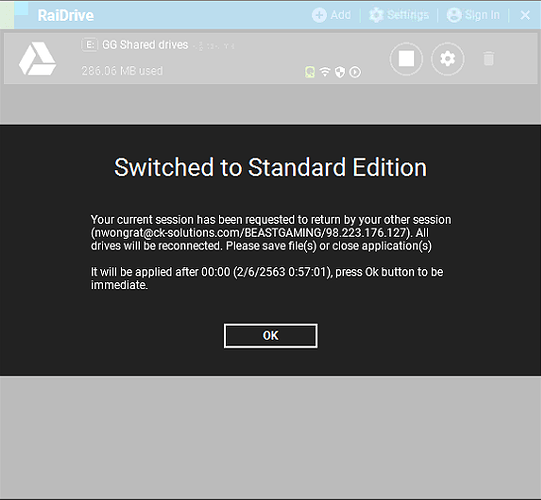Open GG Shared drives gear settings

pos(447,59)
